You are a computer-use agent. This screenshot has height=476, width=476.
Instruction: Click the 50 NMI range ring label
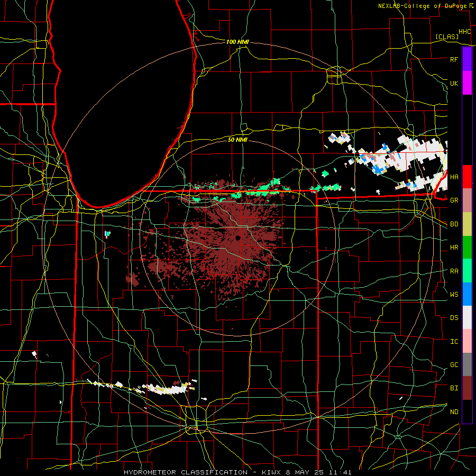237,140
